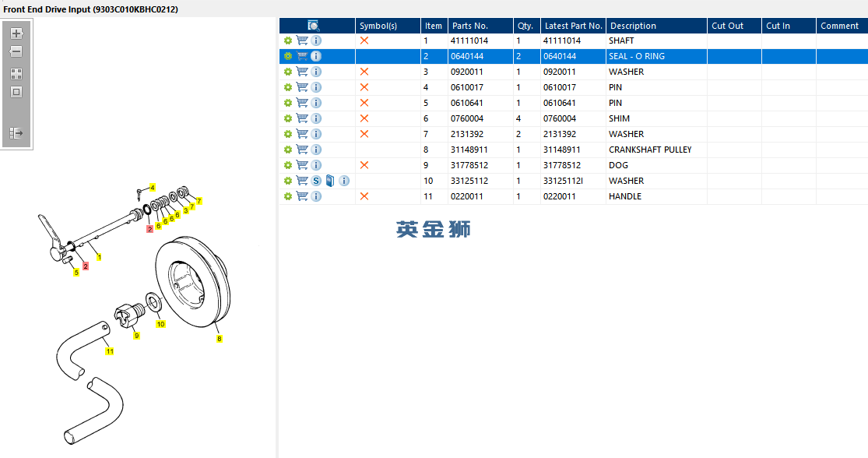The image size is (868, 458).
Task: Click the four-square grid view icon
Action: tap(16, 74)
